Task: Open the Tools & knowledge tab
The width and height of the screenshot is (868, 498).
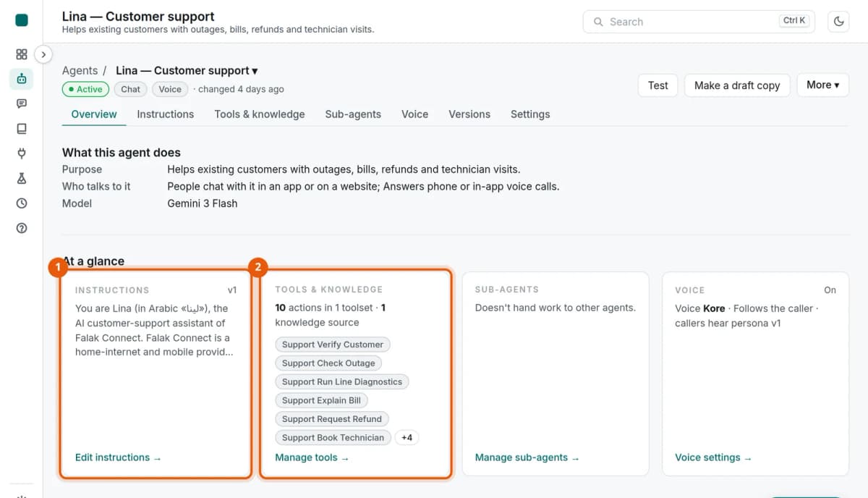Action: (x=260, y=114)
